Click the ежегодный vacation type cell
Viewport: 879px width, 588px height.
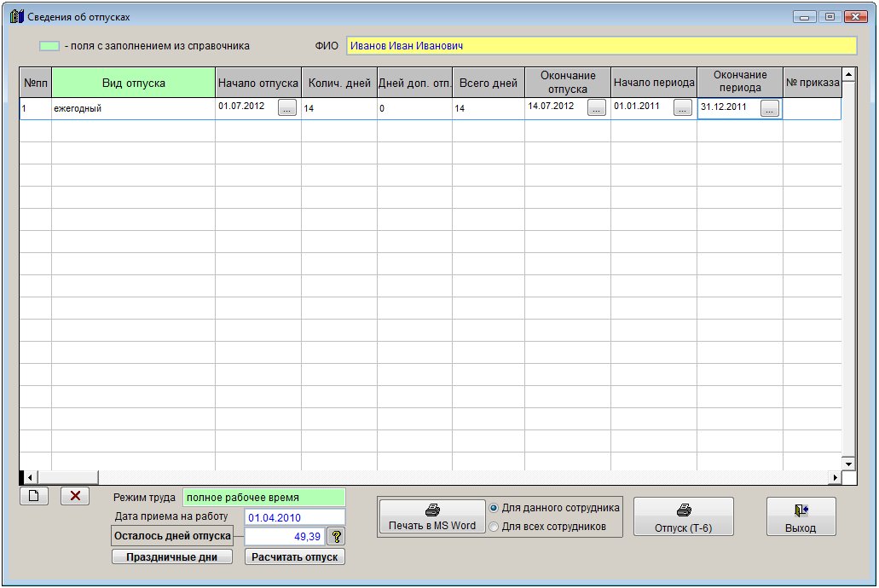pos(133,109)
